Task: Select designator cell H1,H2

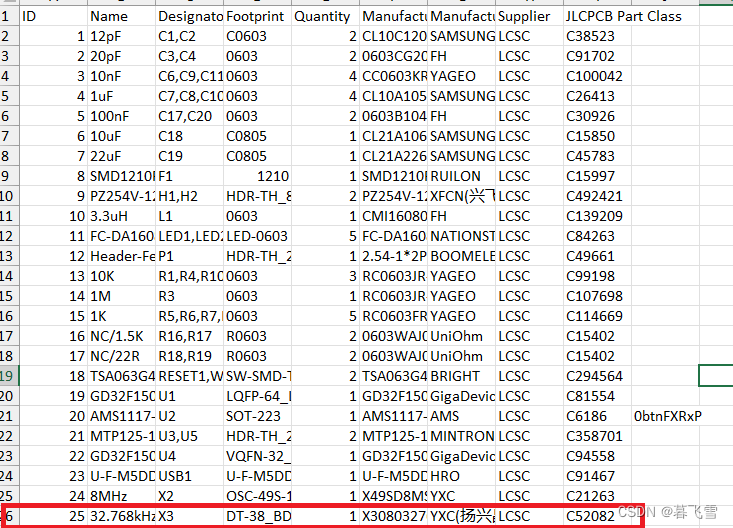Action: 189,196
